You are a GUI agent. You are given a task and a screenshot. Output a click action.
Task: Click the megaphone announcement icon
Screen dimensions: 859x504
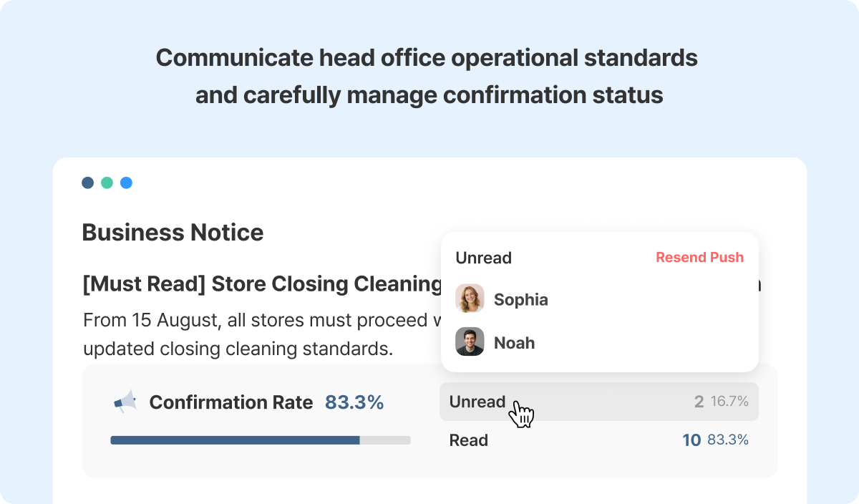125,402
